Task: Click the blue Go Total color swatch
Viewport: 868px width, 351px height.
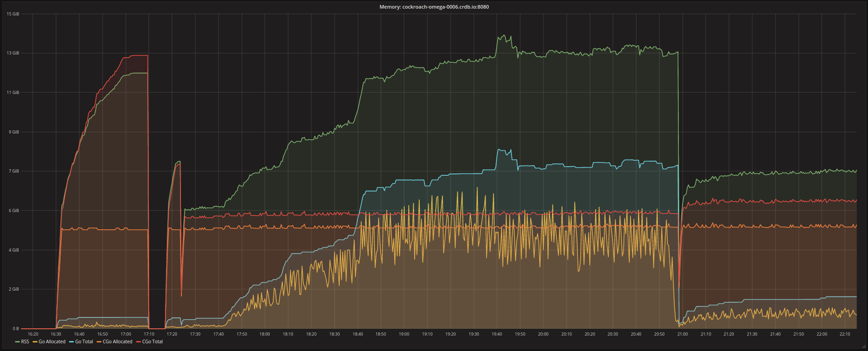Action: pyautogui.click(x=71, y=342)
